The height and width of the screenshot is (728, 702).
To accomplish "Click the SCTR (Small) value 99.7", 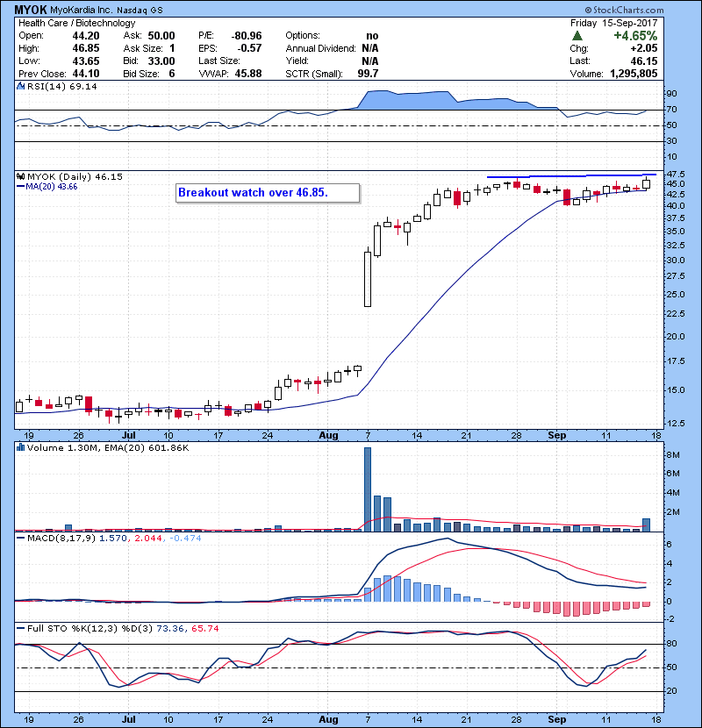I will tap(368, 74).
